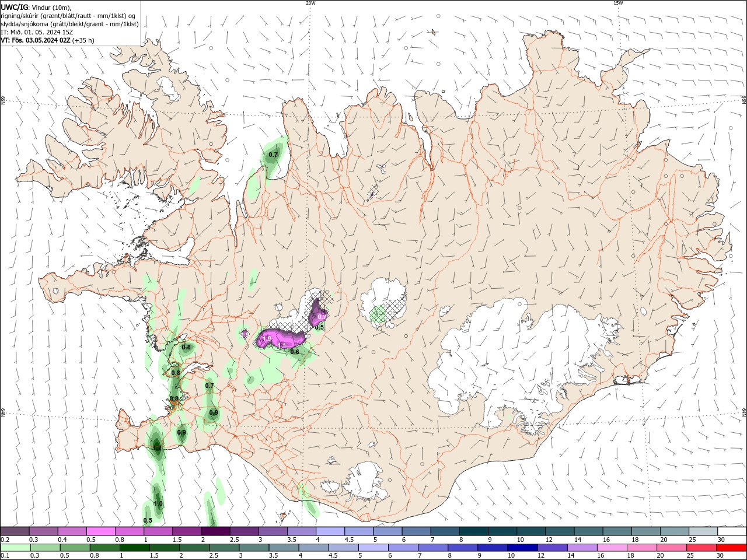Click the '0.6' precipitation value on the map

[295, 352]
